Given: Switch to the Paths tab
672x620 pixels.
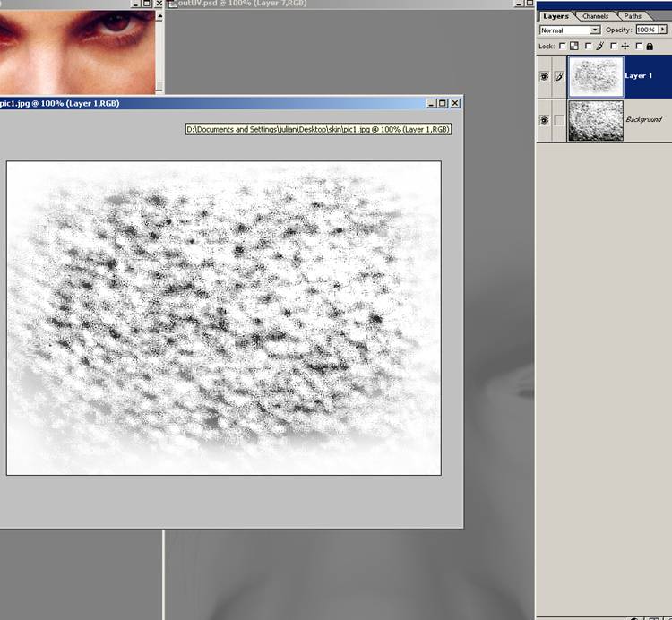Looking at the screenshot, I should click(x=633, y=16).
